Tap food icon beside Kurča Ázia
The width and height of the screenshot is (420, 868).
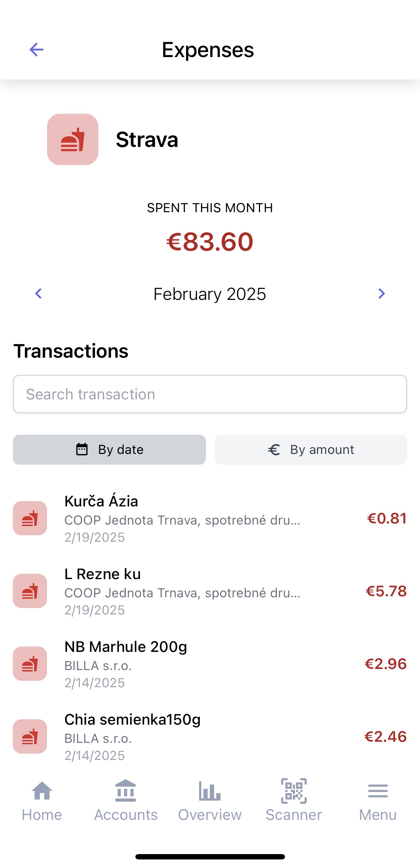tap(30, 518)
